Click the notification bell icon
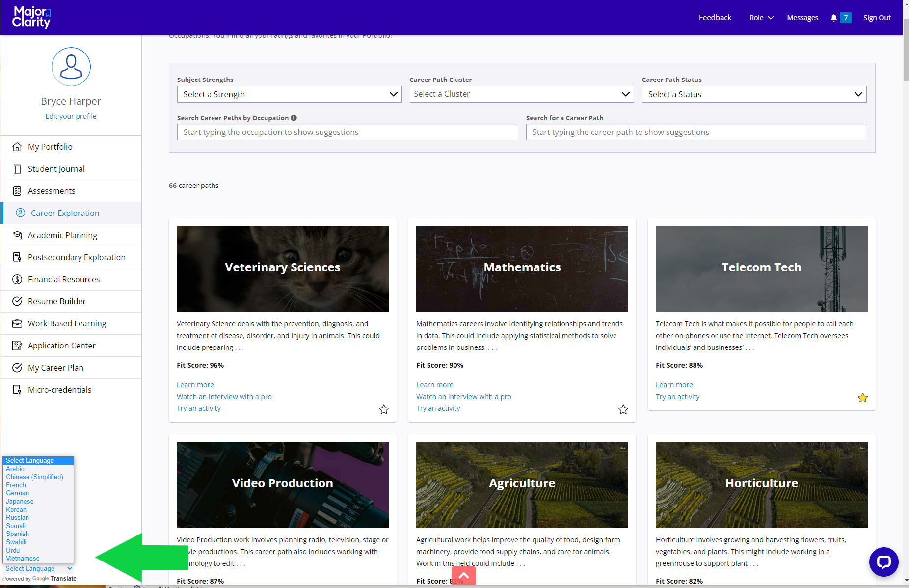Image resolution: width=909 pixels, height=588 pixels. pyautogui.click(x=833, y=18)
